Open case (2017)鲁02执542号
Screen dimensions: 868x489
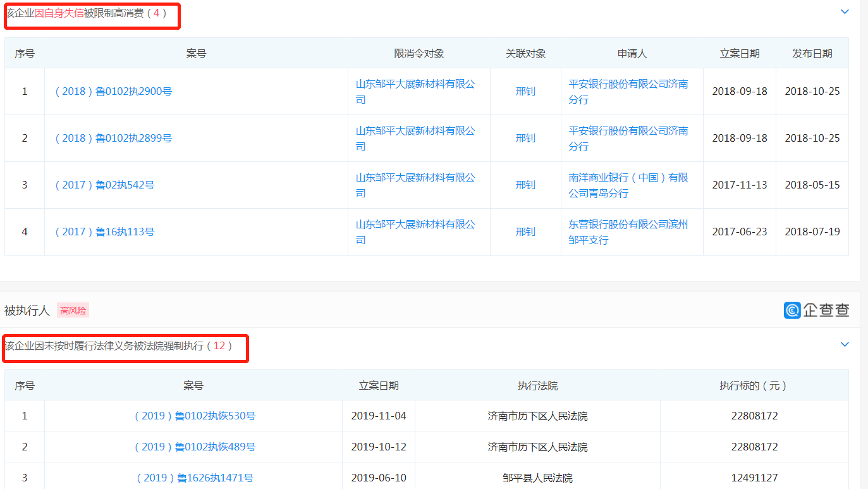coord(104,185)
